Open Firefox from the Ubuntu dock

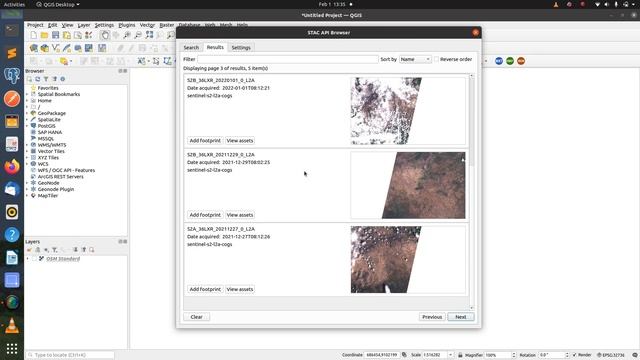tap(12, 167)
